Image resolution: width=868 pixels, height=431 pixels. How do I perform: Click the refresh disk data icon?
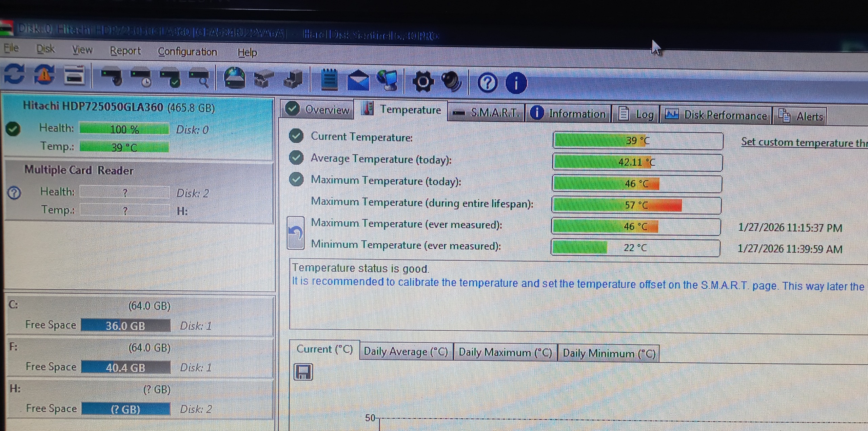(14, 74)
